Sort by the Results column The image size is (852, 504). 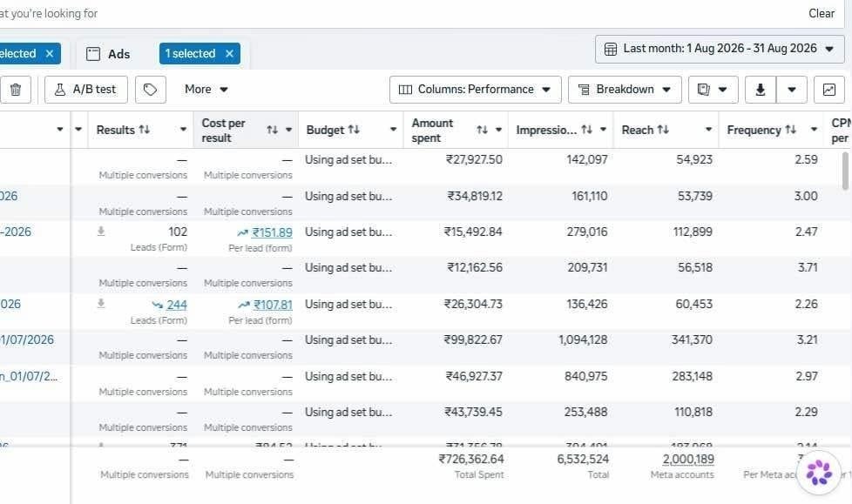pos(144,129)
